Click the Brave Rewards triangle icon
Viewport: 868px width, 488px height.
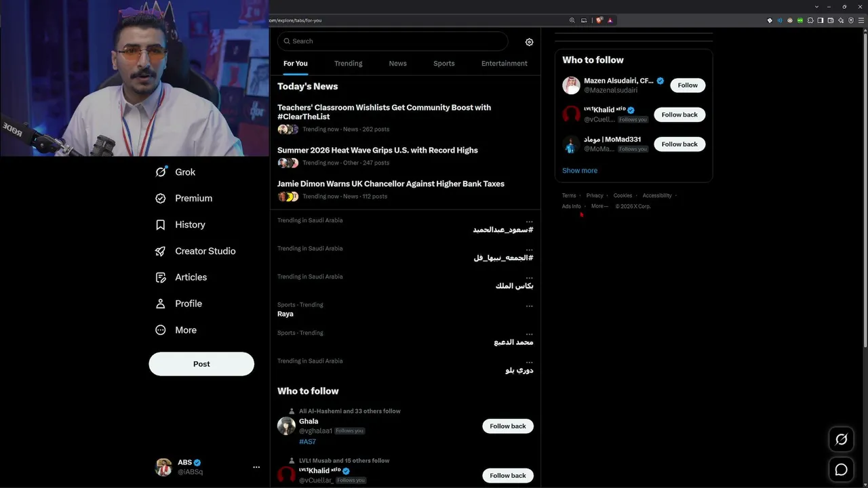point(610,20)
